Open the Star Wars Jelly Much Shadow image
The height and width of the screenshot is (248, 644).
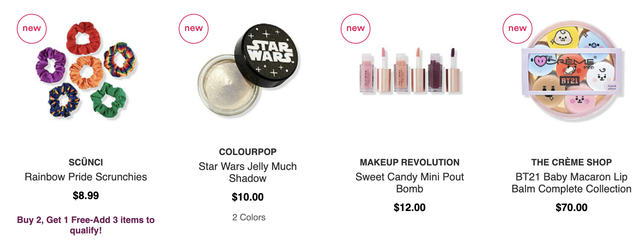coord(248,70)
